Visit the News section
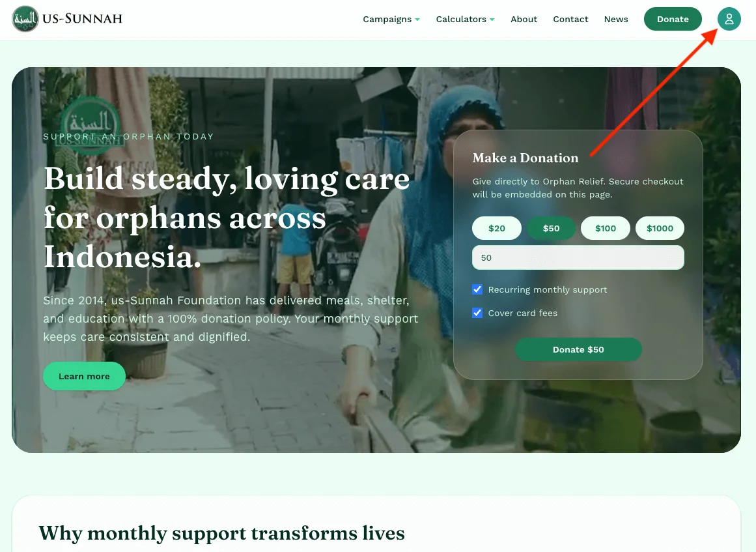Image resolution: width=756 pixels, height=552 pixels. coord(616,20)
